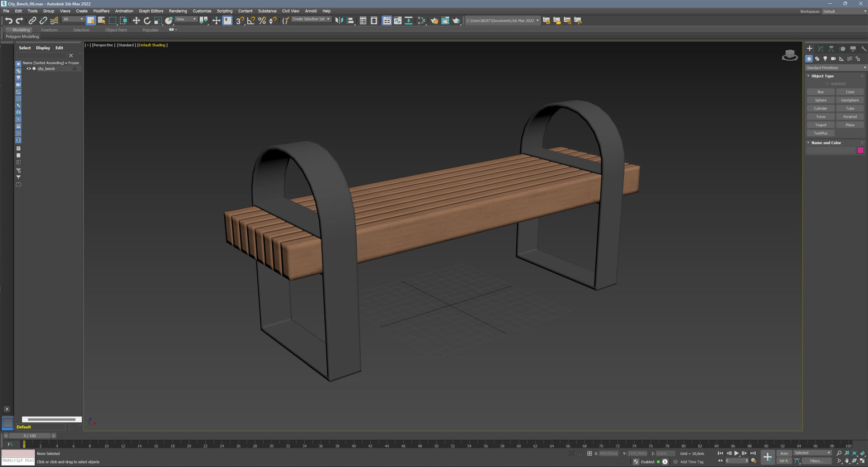The width and height of the screenshot is (868, 467).
Task: Choose Rectangular Selection Region tool
Action: [113, 20]
